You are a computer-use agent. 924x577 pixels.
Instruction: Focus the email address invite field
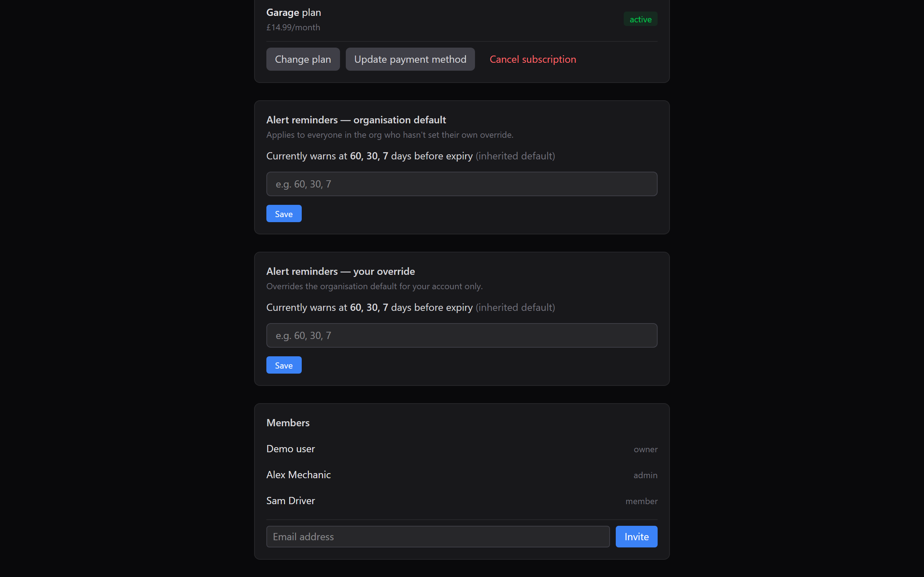point(437,536)
